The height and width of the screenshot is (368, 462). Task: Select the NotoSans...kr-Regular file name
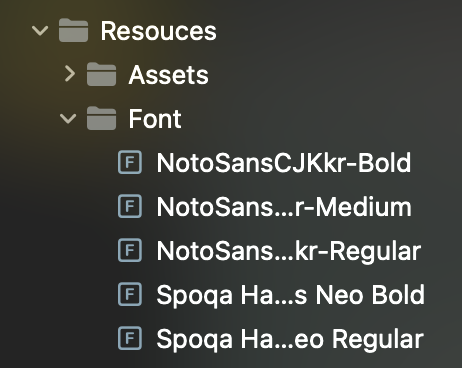click(289, 251)
